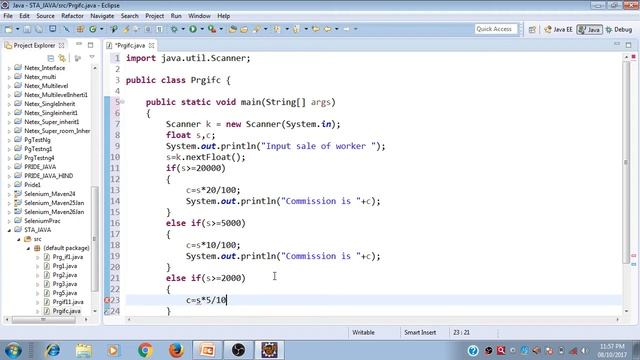Open the Run menu
This screenshot has height=360, width=640.
[x=176, y=16]
